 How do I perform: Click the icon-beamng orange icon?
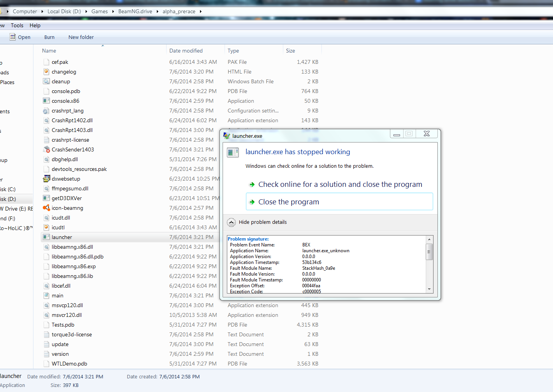pyautogui.click(x=46, y=208)
